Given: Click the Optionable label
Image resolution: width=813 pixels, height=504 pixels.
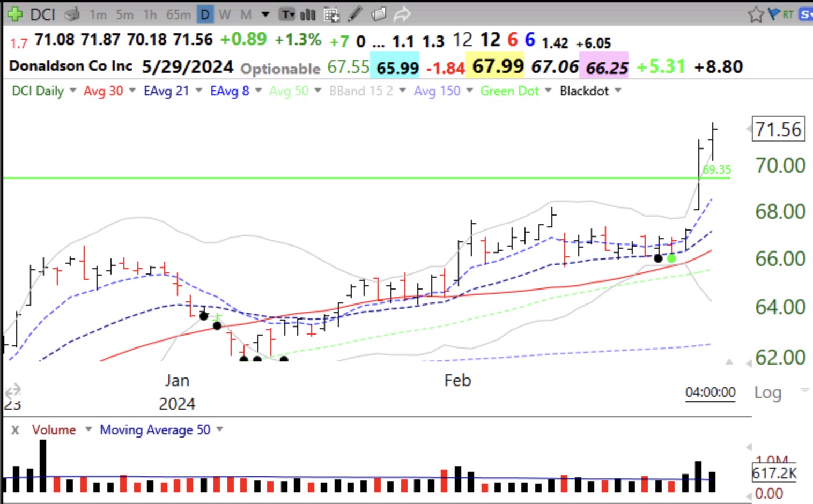Looking at the screenshot, I should (x=280, y=69).
